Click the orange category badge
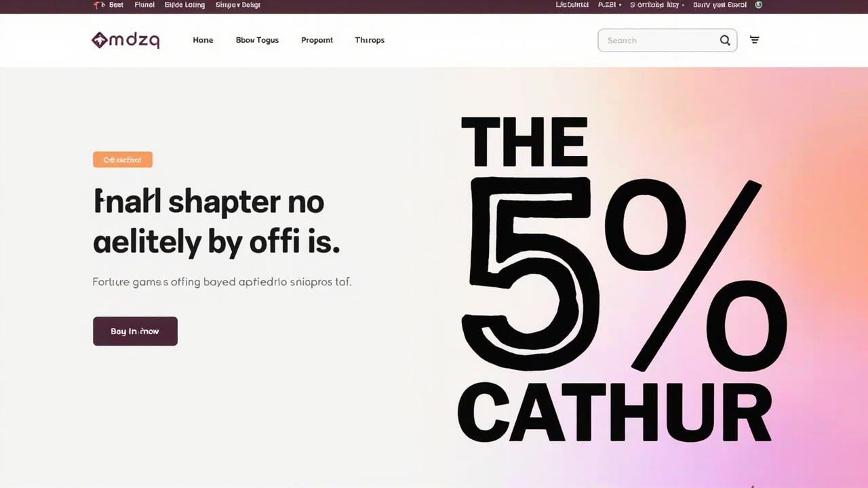This screenshot has width=868, height=488. [x=123, y=160]
